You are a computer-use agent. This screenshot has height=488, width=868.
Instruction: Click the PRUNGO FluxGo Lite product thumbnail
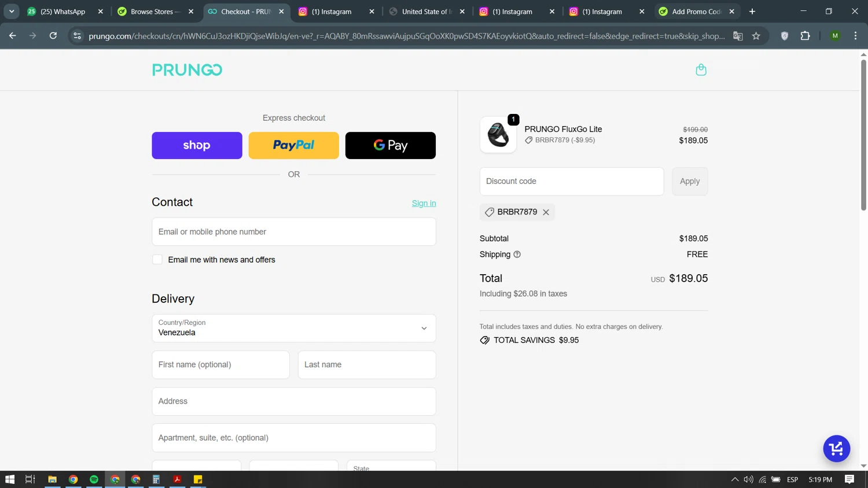tap(498, 135)
